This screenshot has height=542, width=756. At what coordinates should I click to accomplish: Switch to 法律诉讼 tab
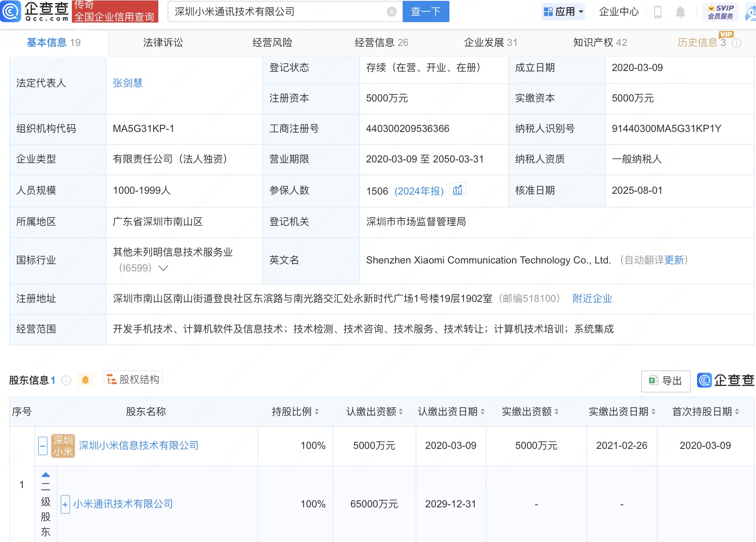tap(163, 43)
